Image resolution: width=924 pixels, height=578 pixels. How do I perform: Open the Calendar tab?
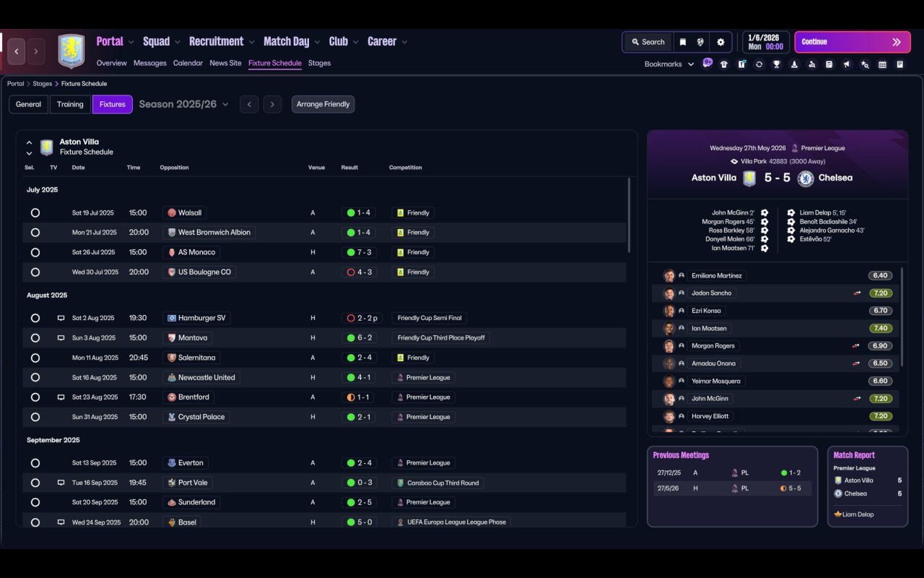click(x=188, y=63)
